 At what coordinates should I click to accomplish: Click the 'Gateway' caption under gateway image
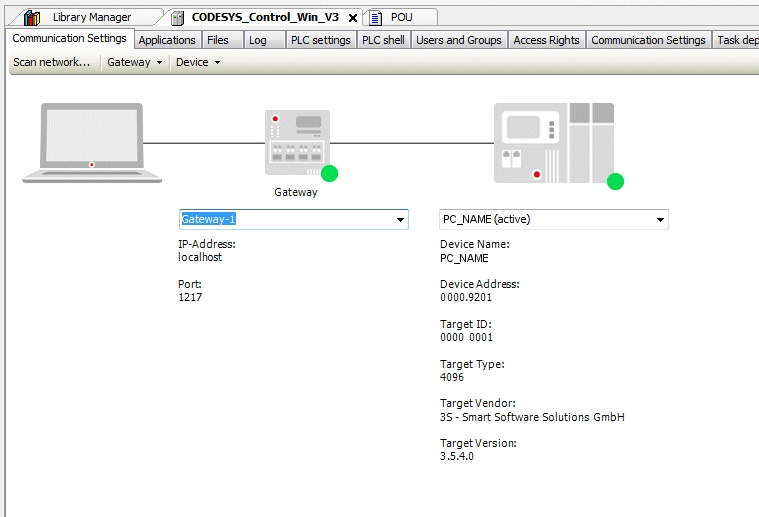coord(296,192)
